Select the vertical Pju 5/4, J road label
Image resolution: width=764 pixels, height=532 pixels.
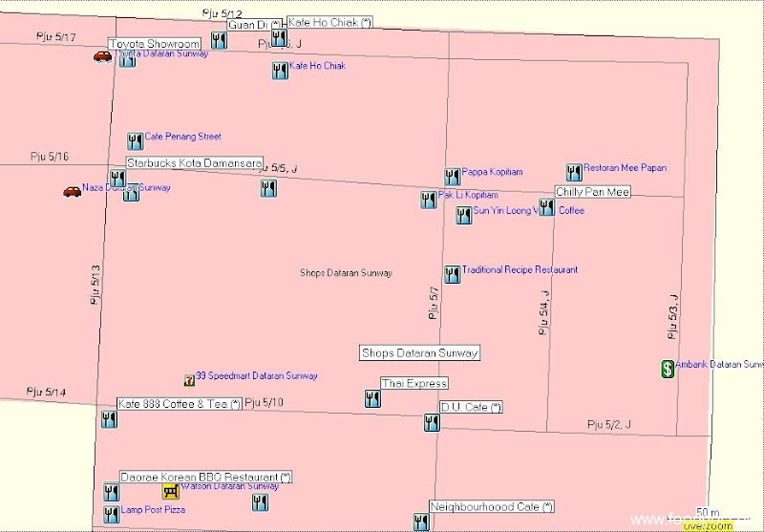[544, 312]
